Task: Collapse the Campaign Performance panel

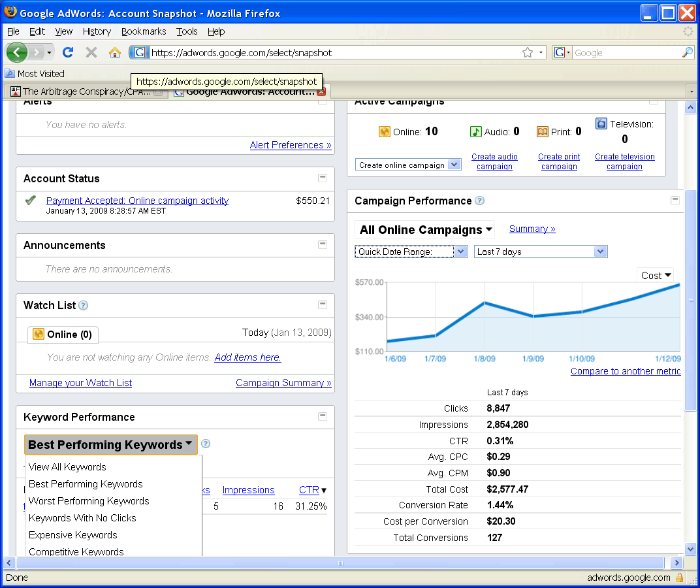Action: (x=675, y=200)
